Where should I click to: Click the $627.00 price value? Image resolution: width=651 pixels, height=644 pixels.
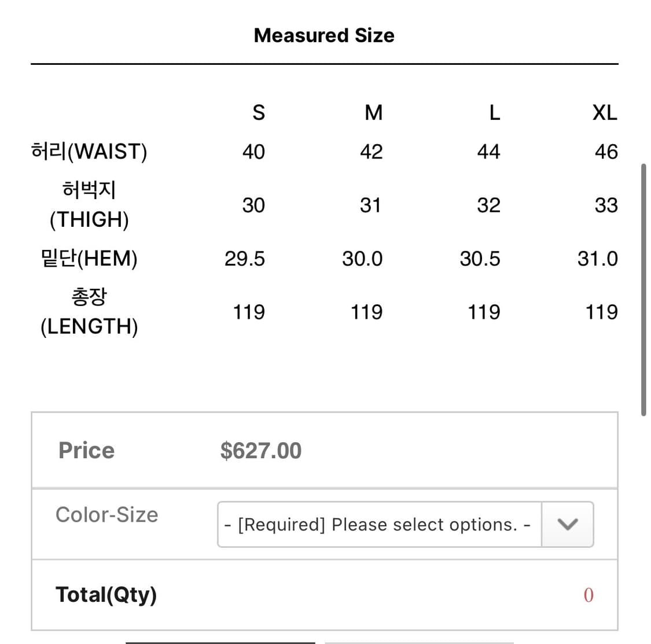click(261, 451)
